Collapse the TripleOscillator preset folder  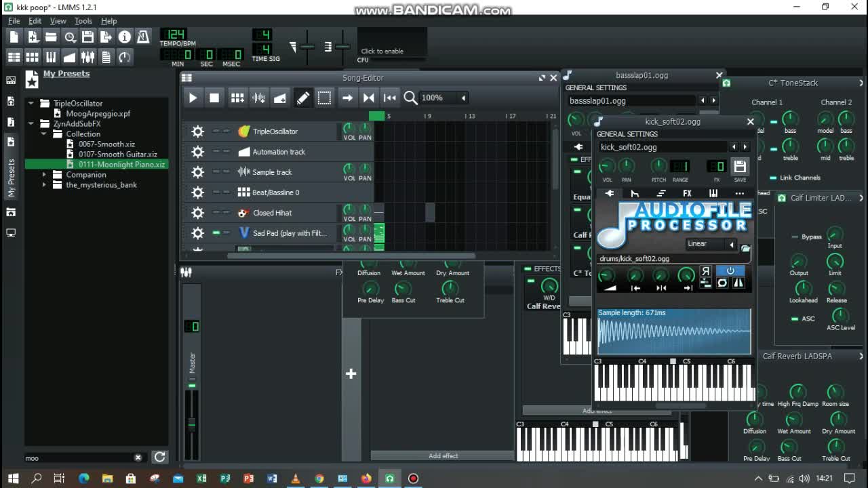pyautogui.click(x=31, y=103)
